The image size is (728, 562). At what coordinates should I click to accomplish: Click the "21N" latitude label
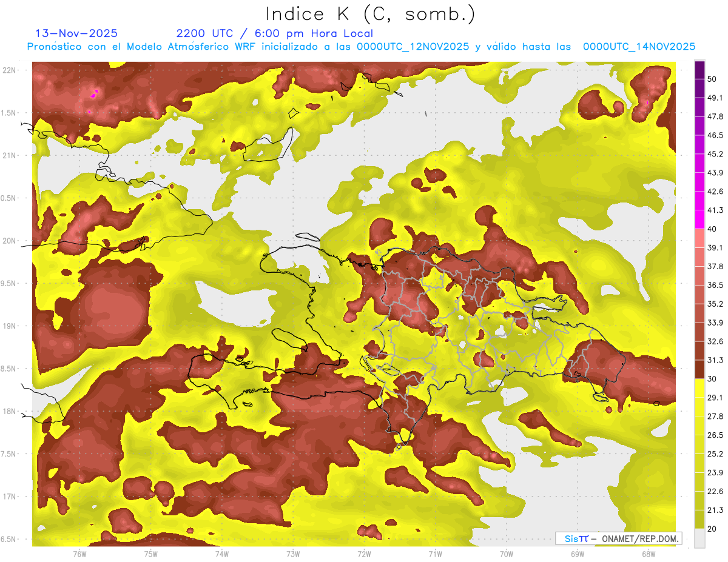coord(10,155)
